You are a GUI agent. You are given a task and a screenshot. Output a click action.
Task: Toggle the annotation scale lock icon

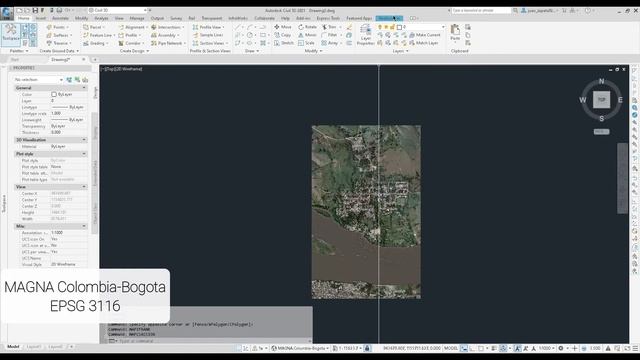(x=367, y=348)
